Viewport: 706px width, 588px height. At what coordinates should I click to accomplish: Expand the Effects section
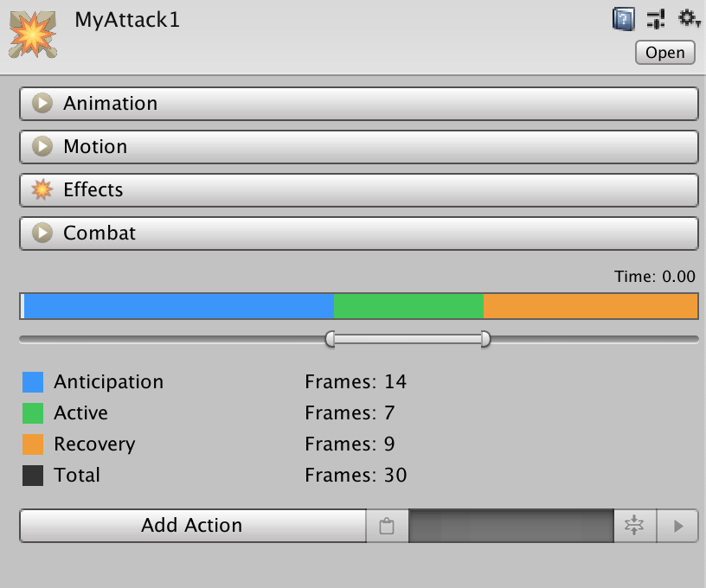359,190
